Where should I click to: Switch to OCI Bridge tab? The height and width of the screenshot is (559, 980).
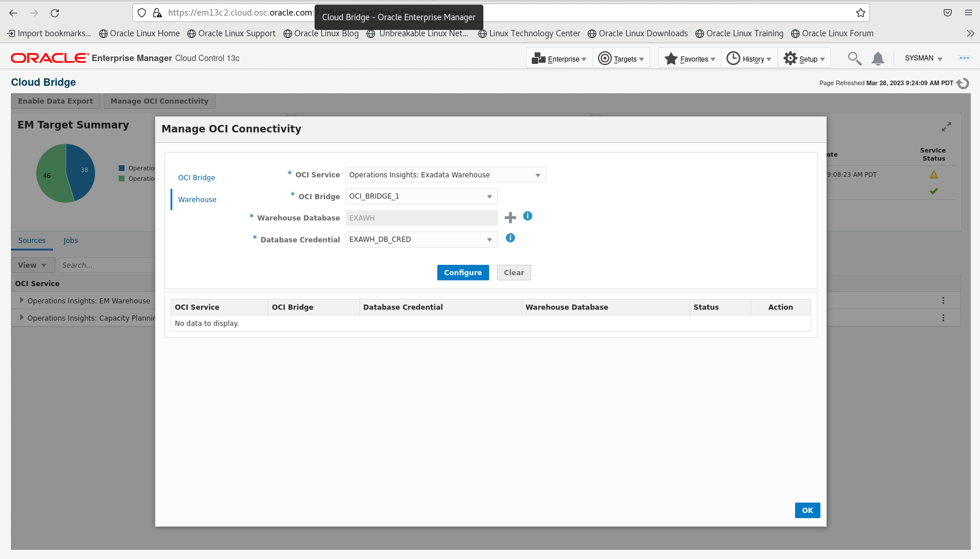(196, 178)
